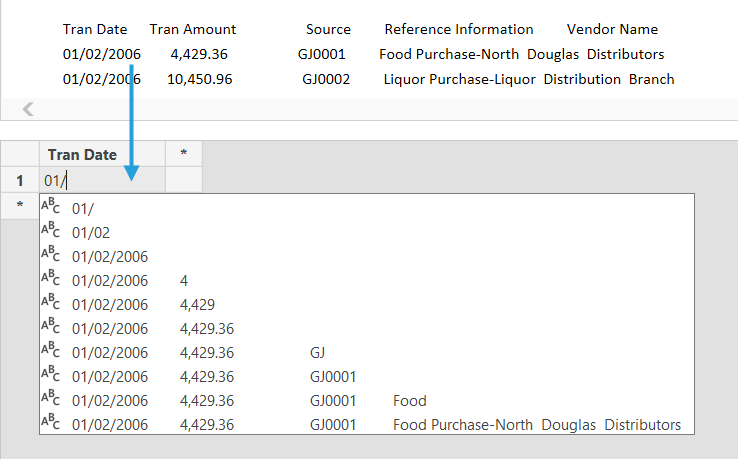Click "GJ0002" in the source preview

pyautogui.click(x=326, y=79)
